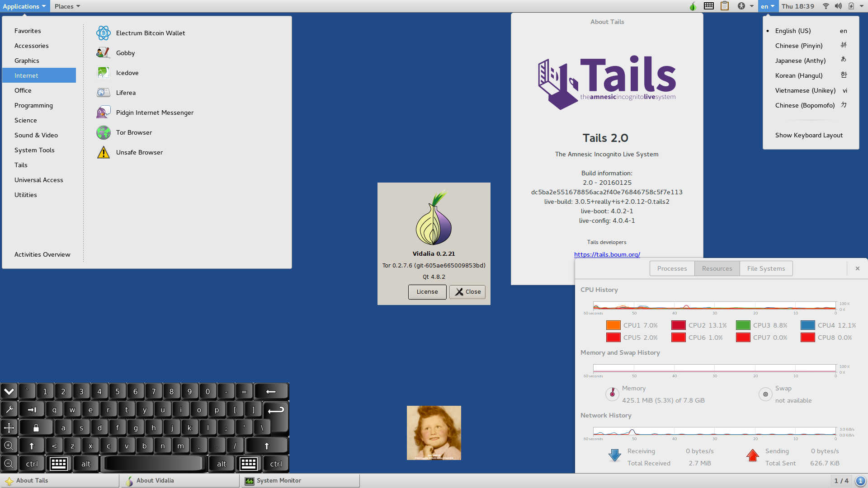Open the Universal Access menu arrow
The width and height of the screenshot is (868, 488).
point(751,6)
